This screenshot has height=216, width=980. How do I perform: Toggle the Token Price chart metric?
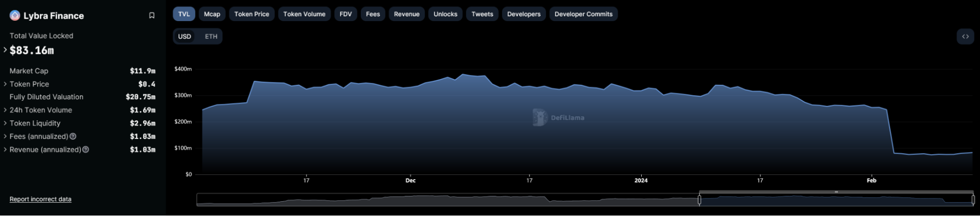[251, 14]
